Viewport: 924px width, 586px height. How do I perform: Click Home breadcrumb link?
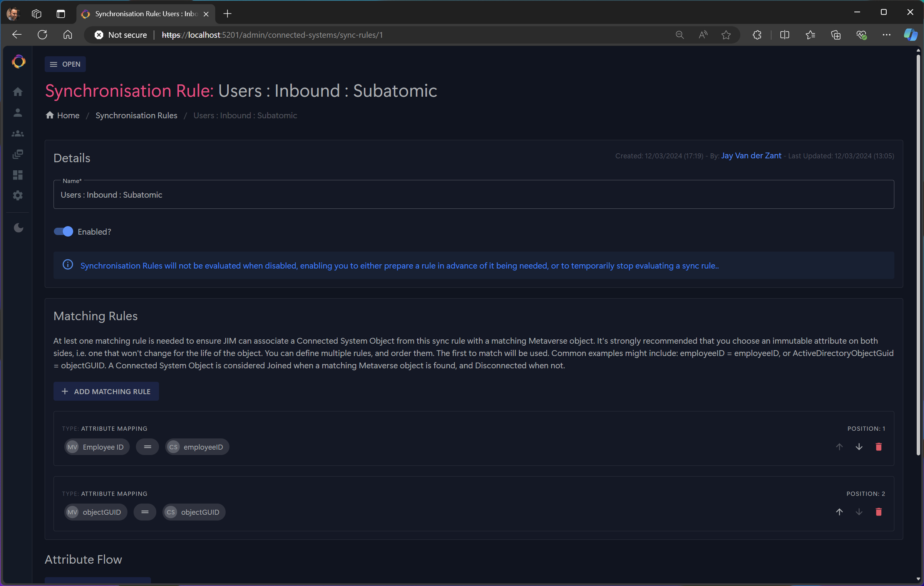(x=68, y=116)
